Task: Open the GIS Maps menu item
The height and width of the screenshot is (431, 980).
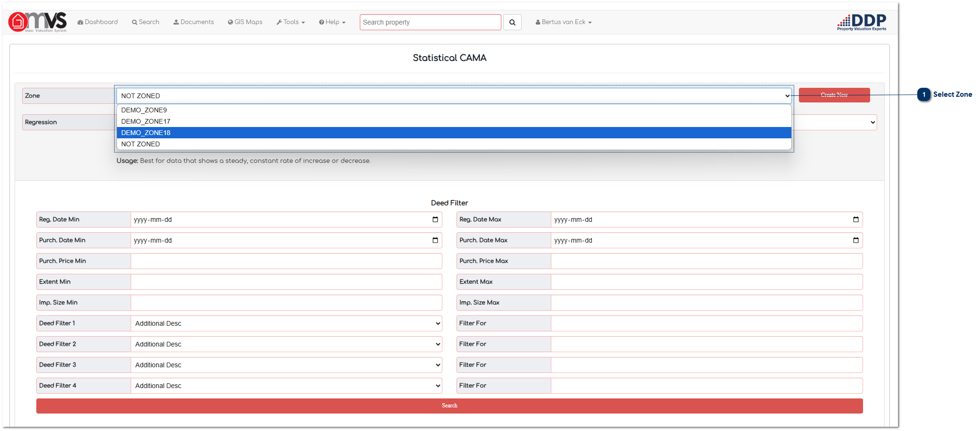Action: 245,22
